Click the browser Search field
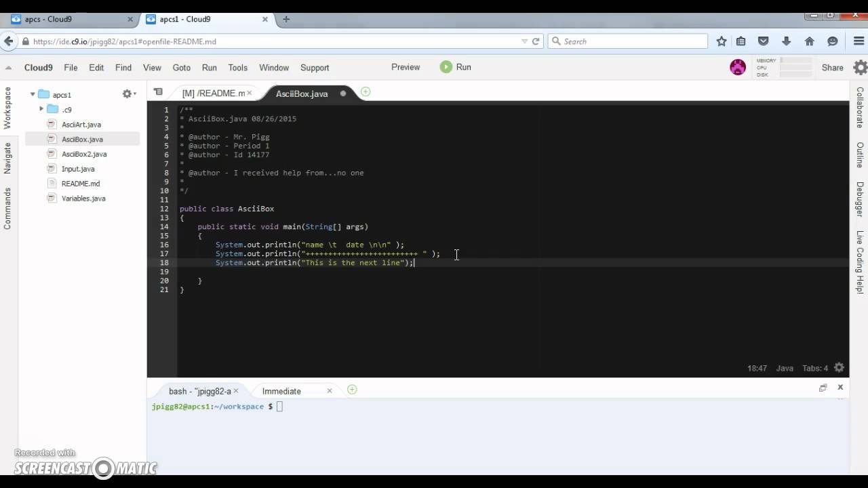The image size is (868, 488). pos(627,41)
